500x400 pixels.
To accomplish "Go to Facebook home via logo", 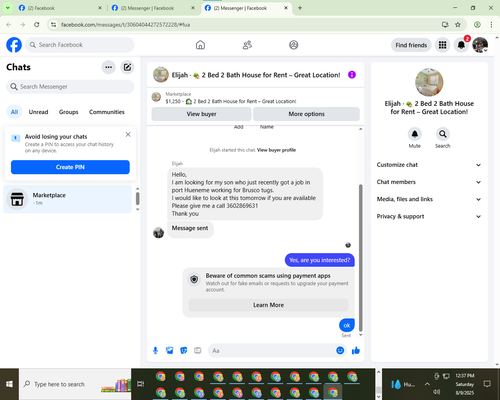I will [x=14, y=45].
